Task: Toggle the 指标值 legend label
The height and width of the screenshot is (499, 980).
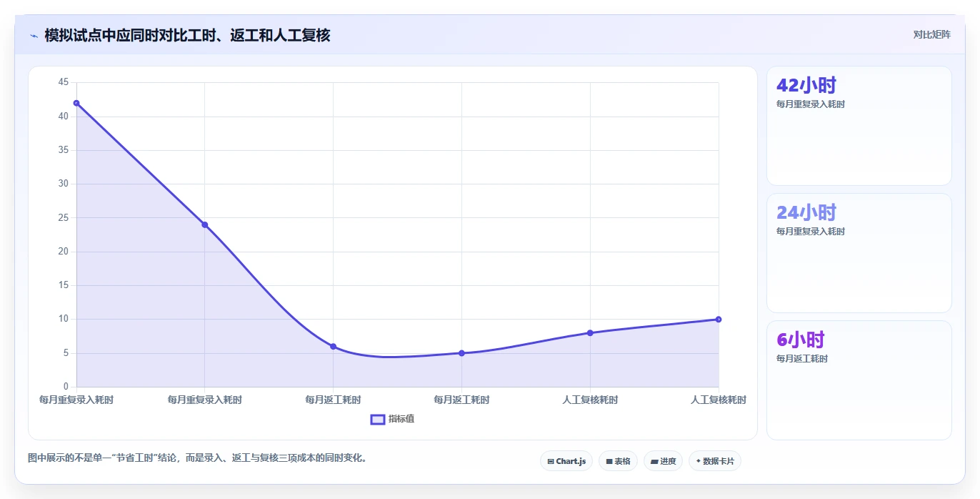Action: (401, 419)
